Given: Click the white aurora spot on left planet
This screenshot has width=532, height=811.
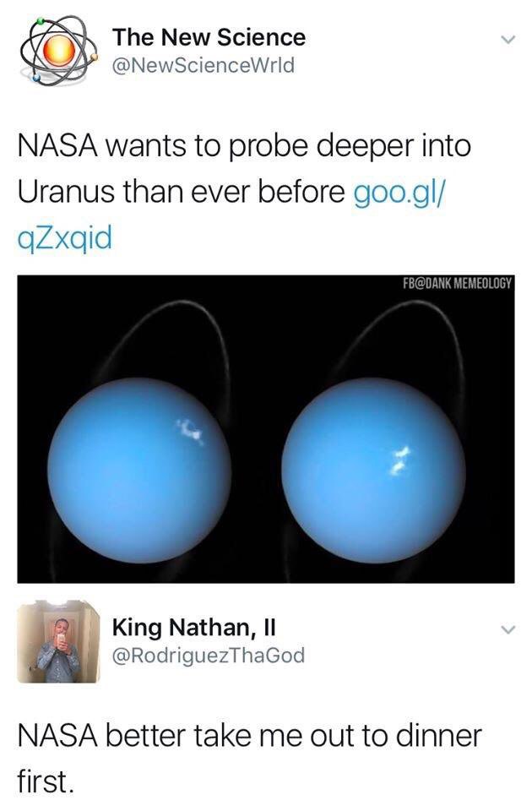Looking at the screenshot, I should pos(190,432).
